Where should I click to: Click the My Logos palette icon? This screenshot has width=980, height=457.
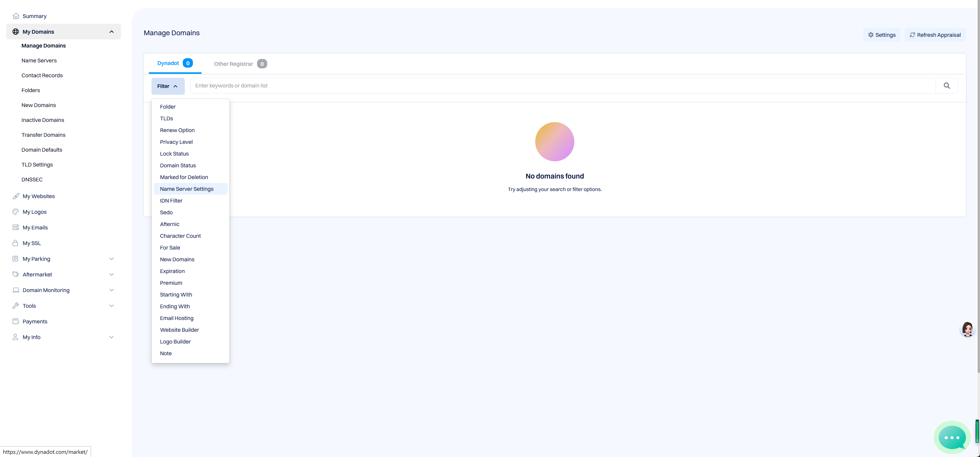(x=16, y=212)
